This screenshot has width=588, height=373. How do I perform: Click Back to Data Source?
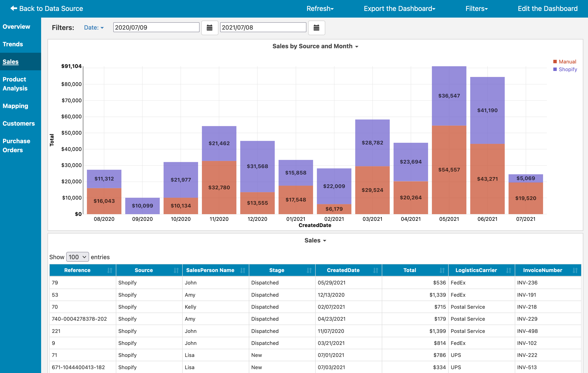[x=47, y=8]
